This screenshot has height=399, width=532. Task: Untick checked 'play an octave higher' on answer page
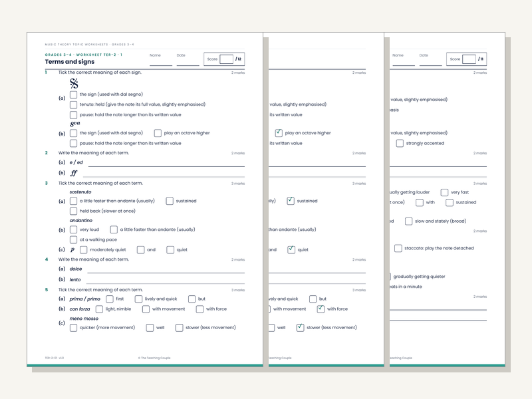(279, 133)
